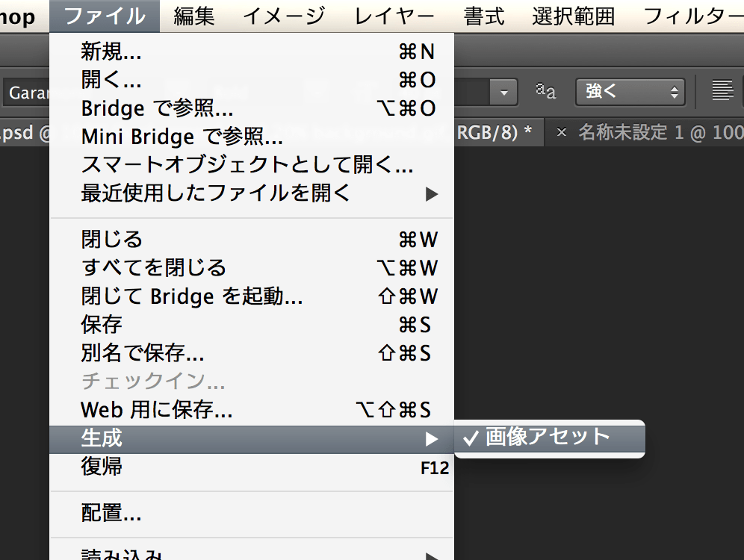Viewport: 744px width, 560px height.
Task: Click the anti-aliasing aa icon
Action: [546, 92]
